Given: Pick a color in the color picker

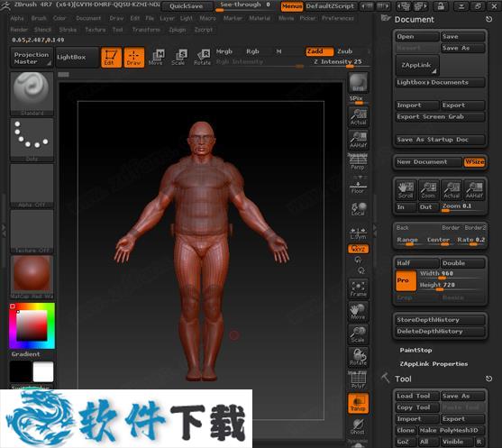Looking at the screenshot, I should click(x=32, y=325).
